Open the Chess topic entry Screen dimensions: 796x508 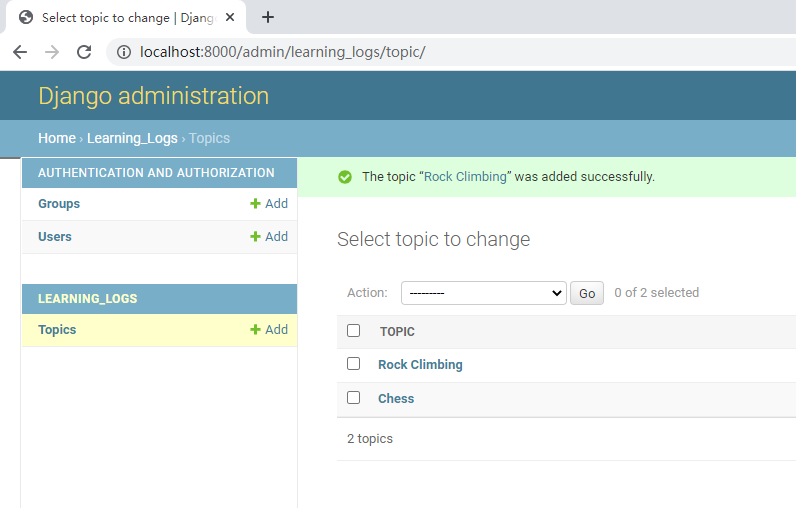[396, 398]
